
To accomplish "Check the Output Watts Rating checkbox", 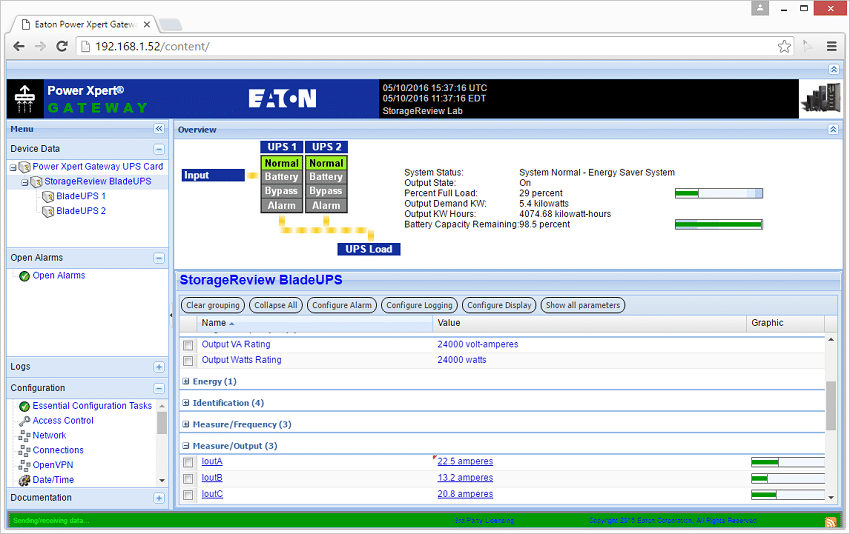I will coord(188,361).
